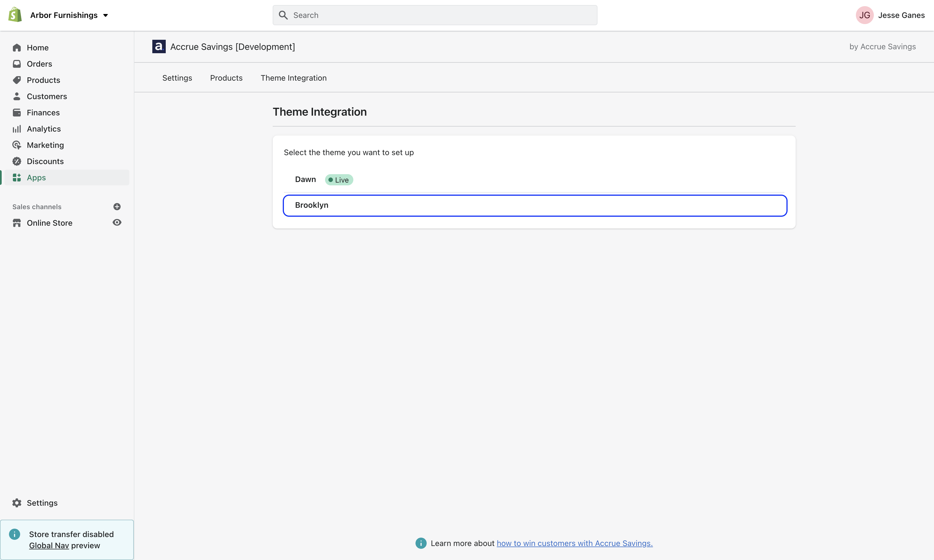934x560 pixels.
Task: Click Select the theme you want text
Action: click(349, 152)
